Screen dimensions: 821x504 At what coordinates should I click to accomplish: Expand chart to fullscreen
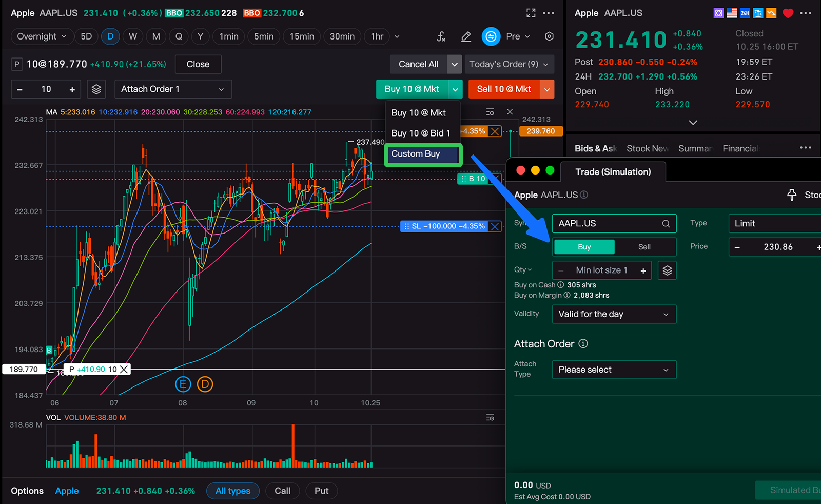click(x=531, y=13)
